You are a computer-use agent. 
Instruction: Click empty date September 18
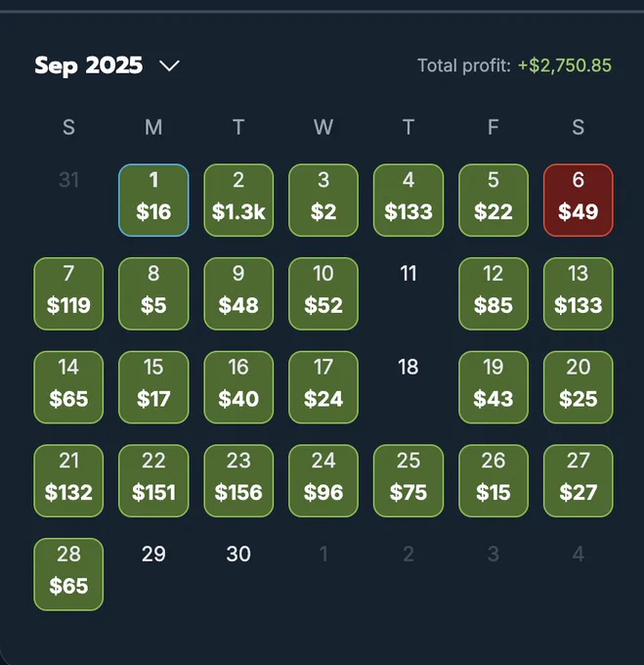coord(408,367)
